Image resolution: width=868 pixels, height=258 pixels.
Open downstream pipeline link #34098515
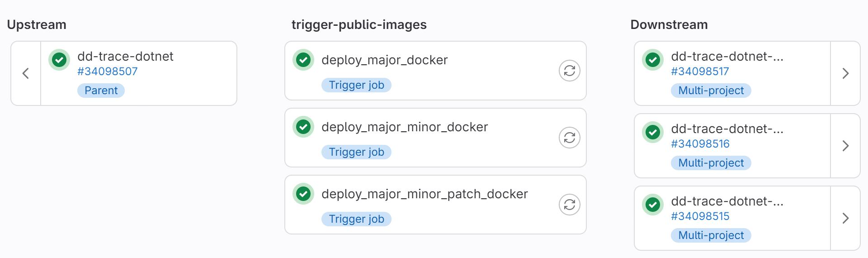700,216
